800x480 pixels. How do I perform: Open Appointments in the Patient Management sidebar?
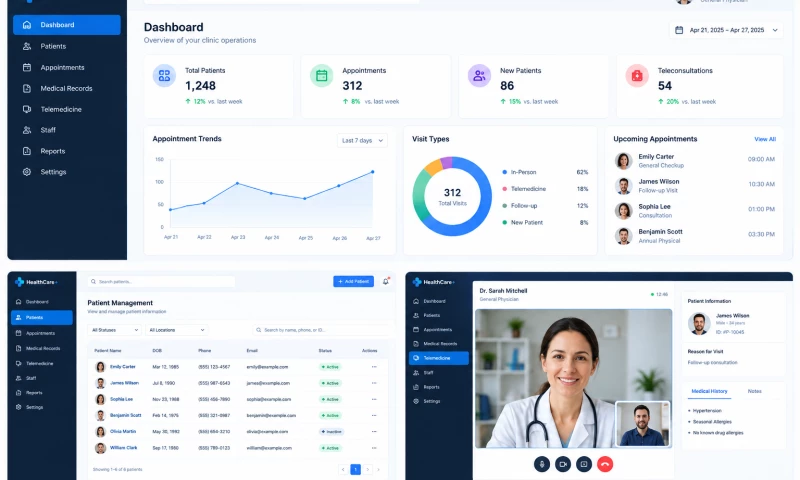[x=41, y=333]
